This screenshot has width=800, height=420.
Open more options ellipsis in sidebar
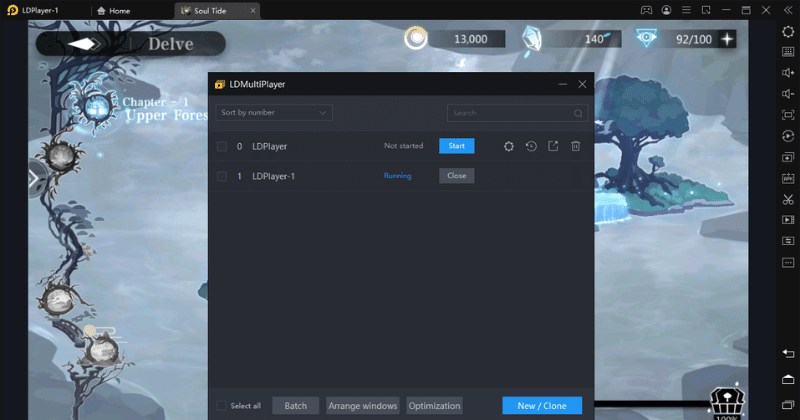click(788, 262)
